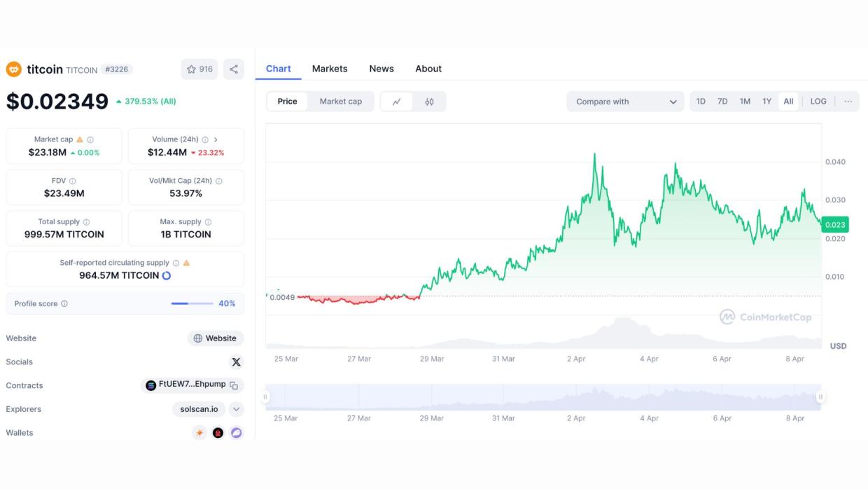Viewport: 868px width, 489px height.
Task: Click the Profile score progress bar
Action: 192,304
